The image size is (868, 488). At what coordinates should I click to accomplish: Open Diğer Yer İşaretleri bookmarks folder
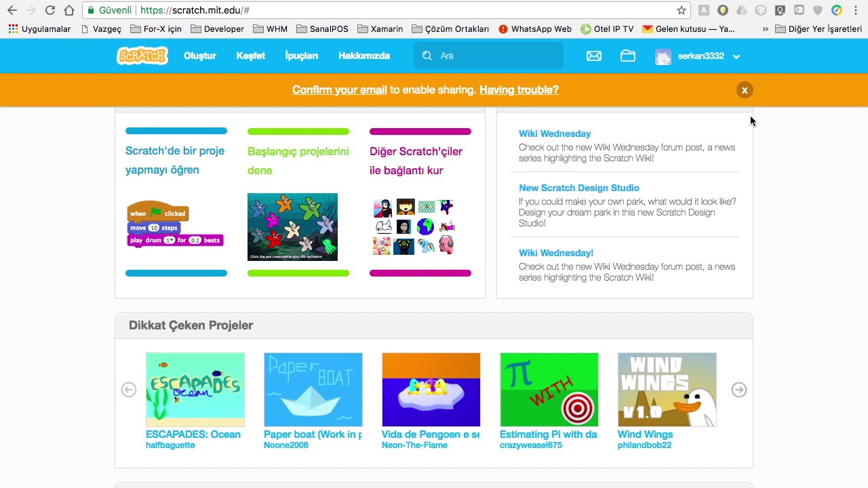pos(818,29)
